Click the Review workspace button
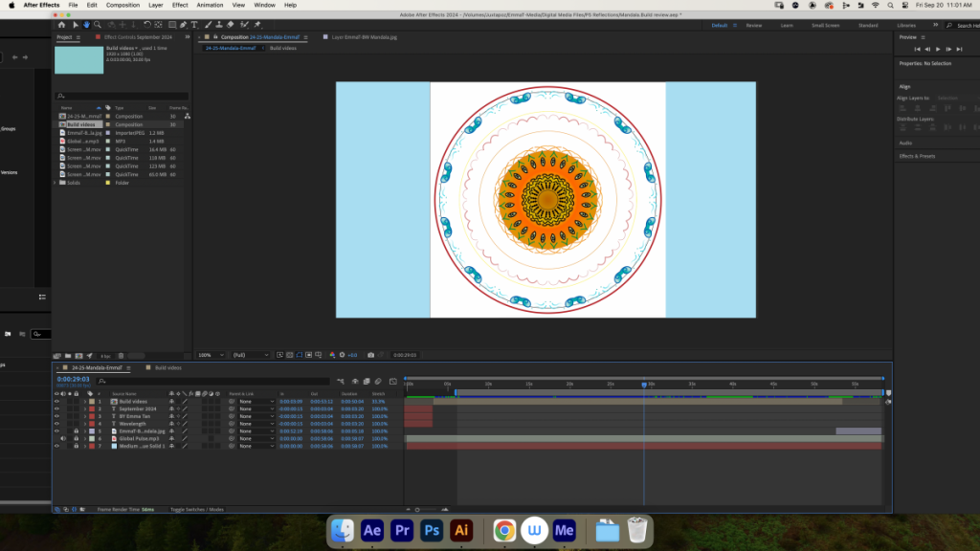 coord(754,26)
